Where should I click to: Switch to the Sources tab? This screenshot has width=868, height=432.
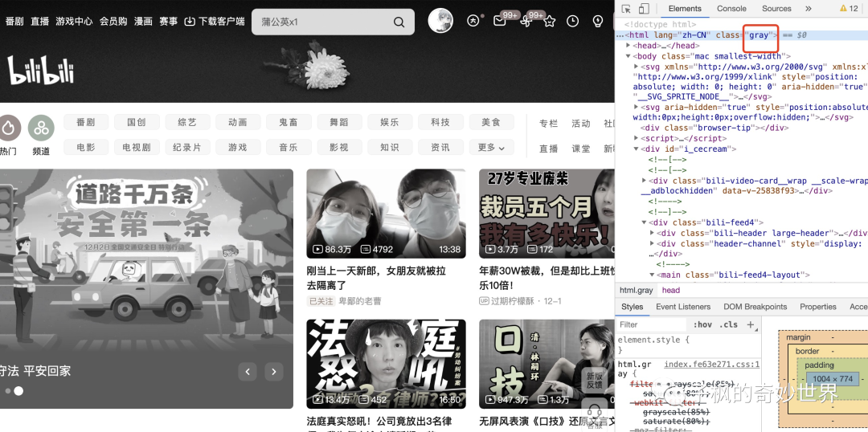pos(776,8)
